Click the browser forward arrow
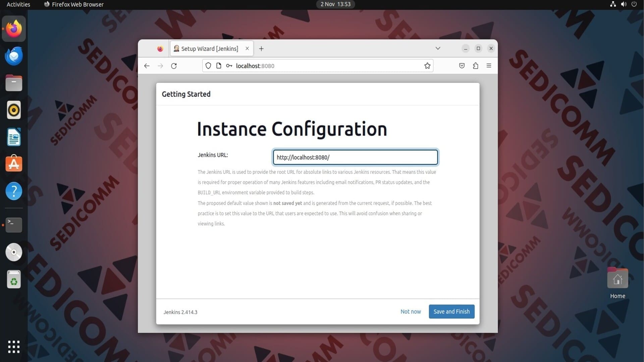This screenshot has width=644, height=362. [x=160, y=66]
